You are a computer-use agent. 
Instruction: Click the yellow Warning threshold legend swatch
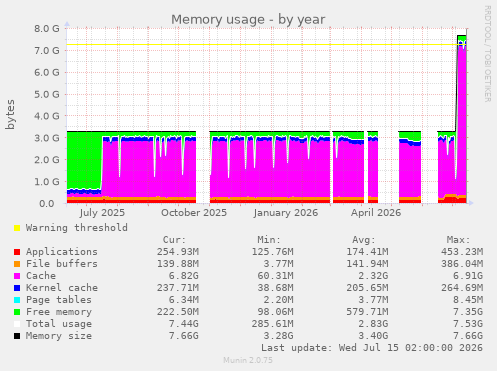coord(17,228)
